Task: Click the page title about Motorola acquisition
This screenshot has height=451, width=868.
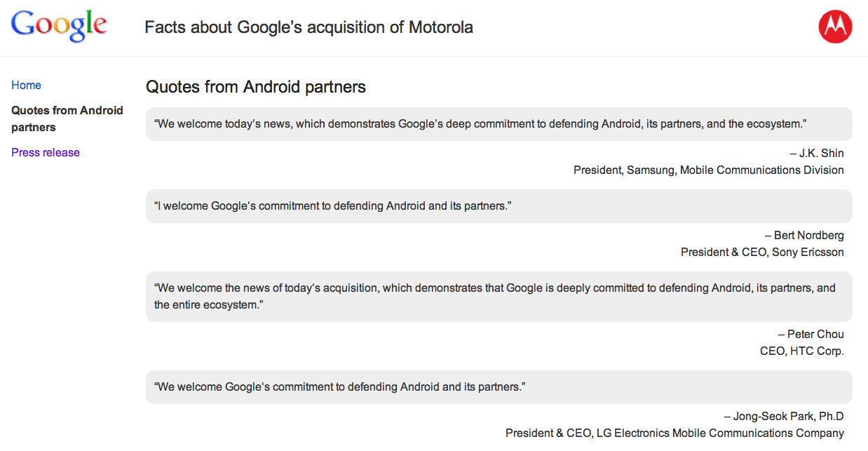Action: (308, 27)
